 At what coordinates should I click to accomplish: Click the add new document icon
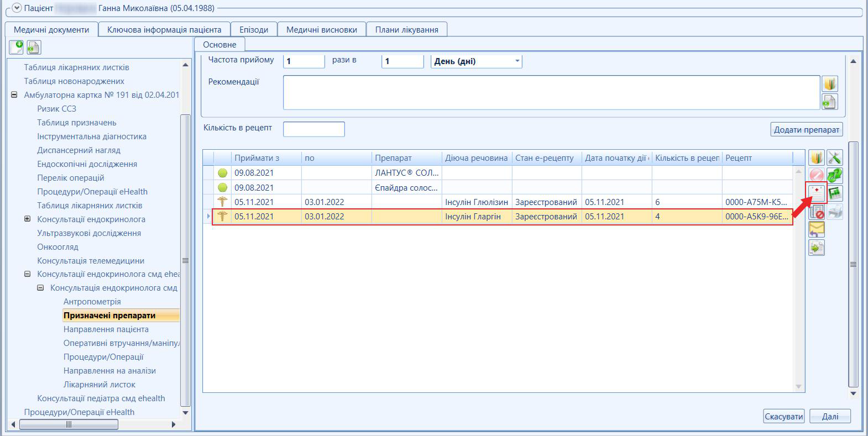[17, 47]
